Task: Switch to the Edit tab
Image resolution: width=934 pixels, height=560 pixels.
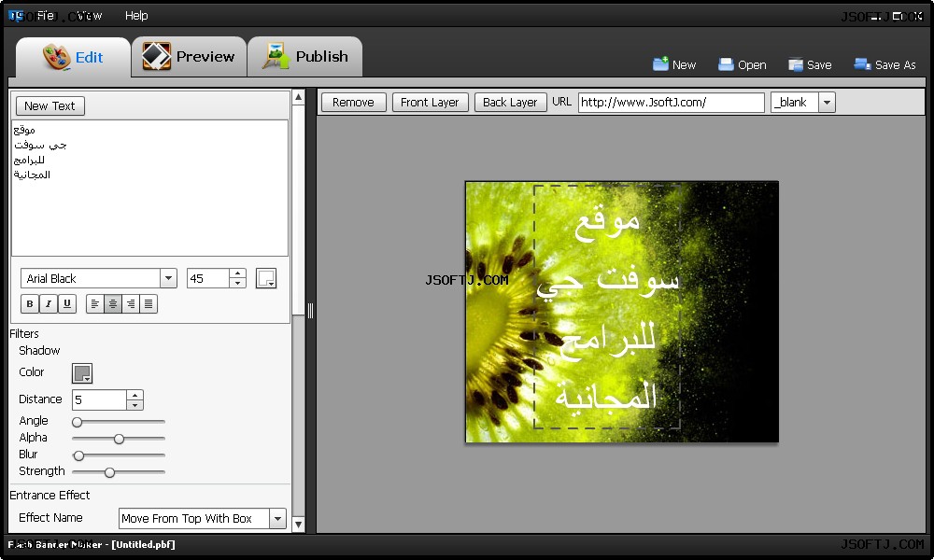Action: click(x=73, y=57)
